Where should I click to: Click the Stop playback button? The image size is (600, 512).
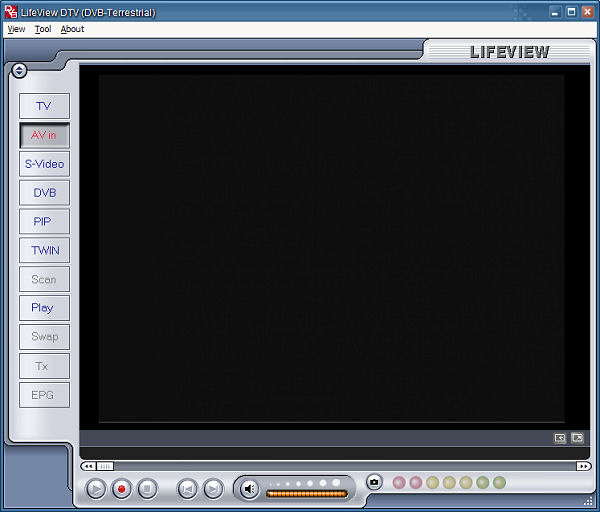(x=147, y=489)
